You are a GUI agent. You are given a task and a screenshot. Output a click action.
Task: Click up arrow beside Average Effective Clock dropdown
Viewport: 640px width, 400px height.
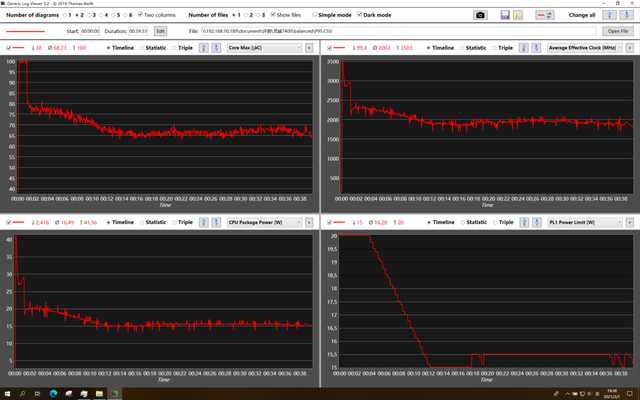click(x=524, y=48)
